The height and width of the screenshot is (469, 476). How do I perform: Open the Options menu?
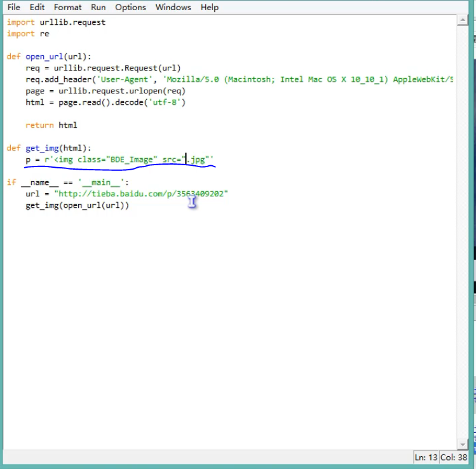pyautogui.click(x=130, y=7)
